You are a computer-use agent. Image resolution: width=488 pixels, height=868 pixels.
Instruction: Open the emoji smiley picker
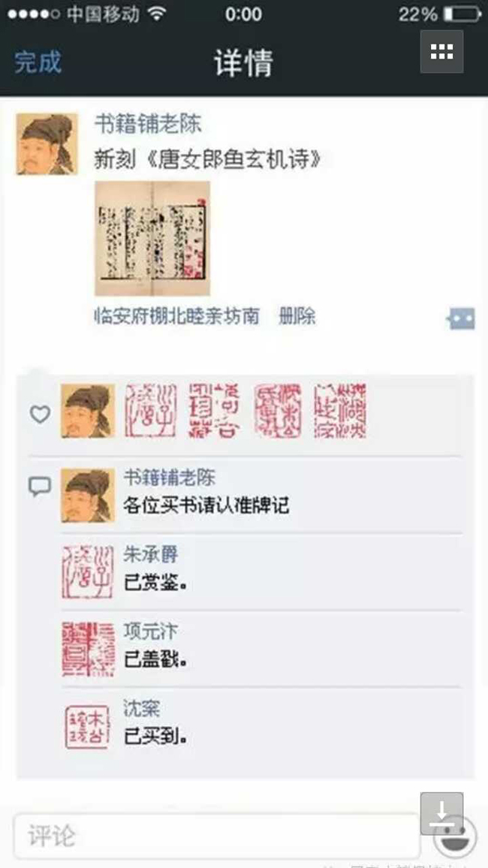455,836
